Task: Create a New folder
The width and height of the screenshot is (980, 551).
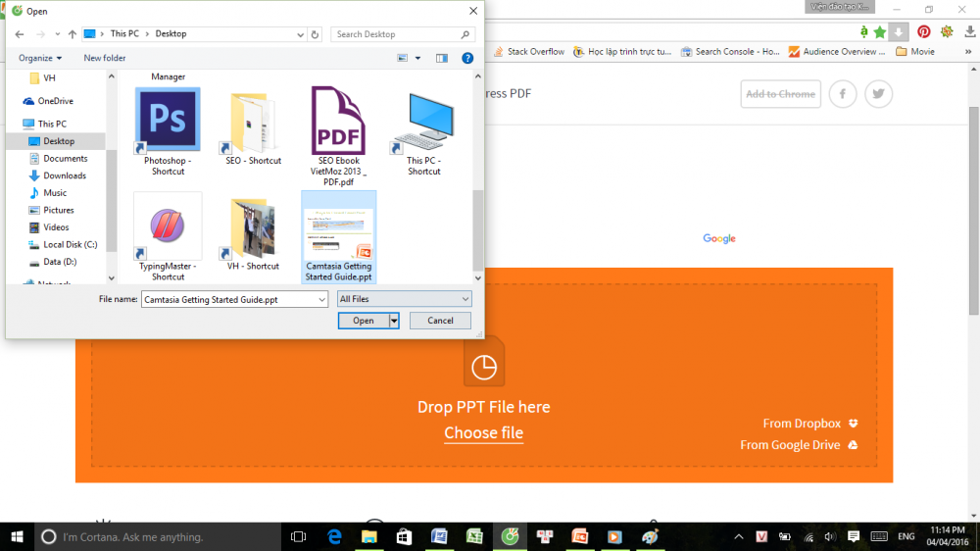Action: pyautogui.click(x=105, y=58)
